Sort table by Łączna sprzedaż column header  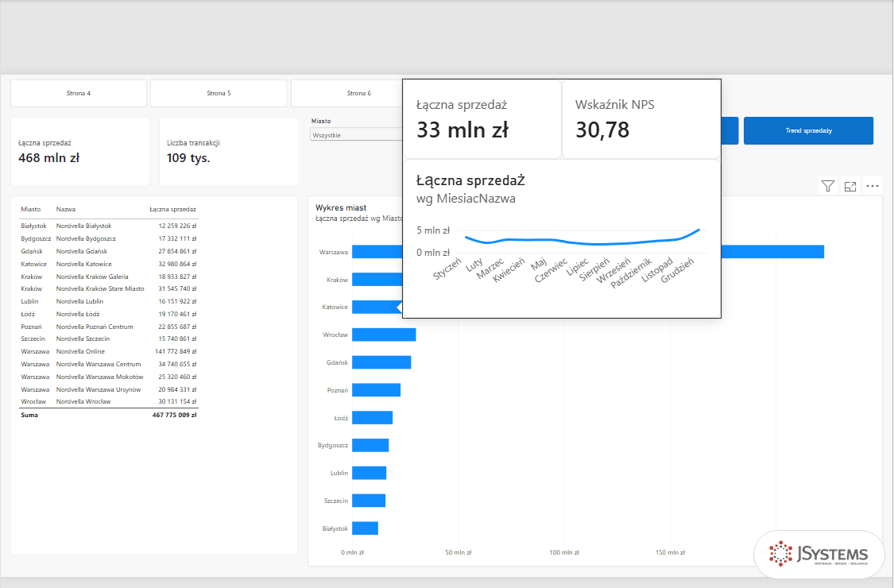pyautogui.click(x=172, y=209)
